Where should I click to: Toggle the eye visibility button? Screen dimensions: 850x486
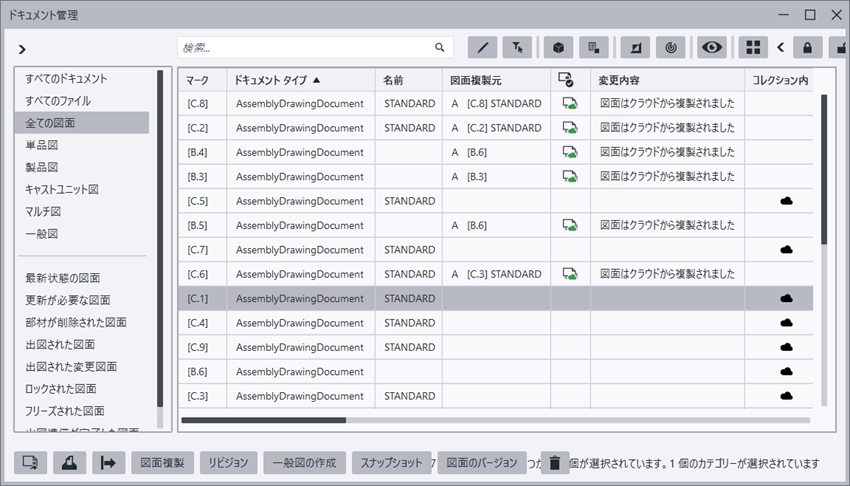[x=711, y=47]
